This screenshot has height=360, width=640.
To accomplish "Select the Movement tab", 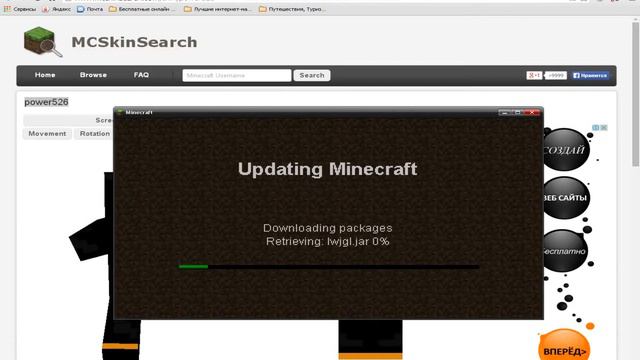I will [x=47, y=133].
